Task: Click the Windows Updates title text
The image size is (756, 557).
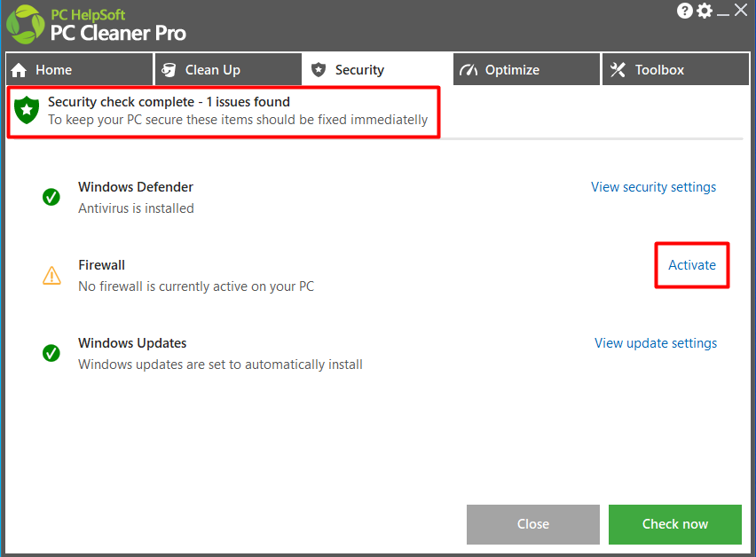Action: 132,343
